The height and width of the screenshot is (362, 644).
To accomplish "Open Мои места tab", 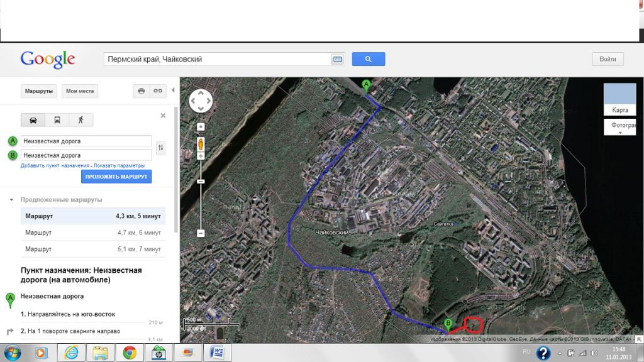I will 80,91.
